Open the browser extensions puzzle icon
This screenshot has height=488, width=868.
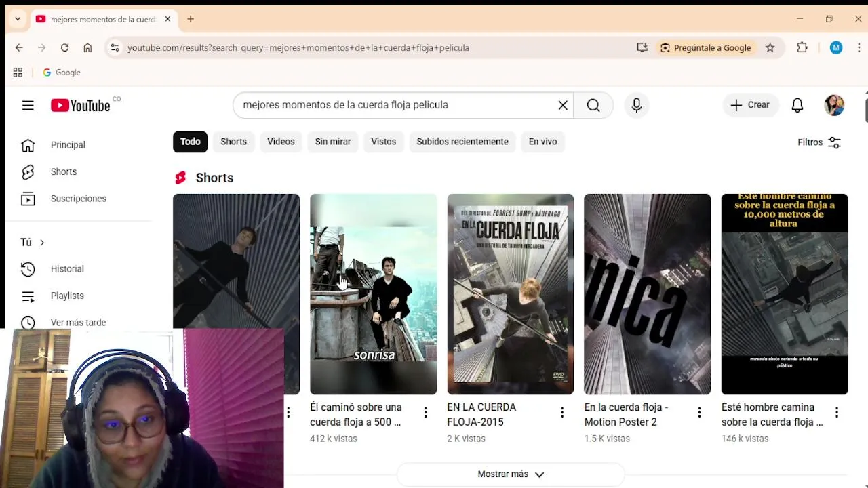[802, 47]
